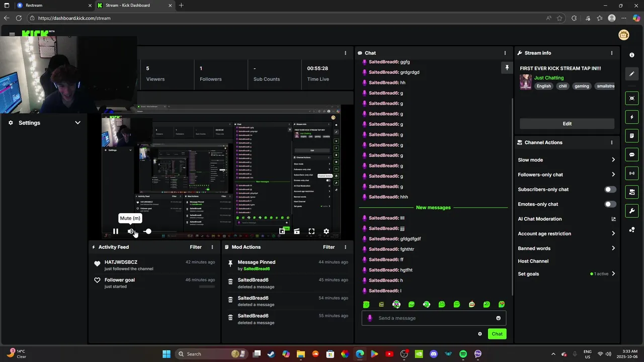
Task: Toggle the lightning Activity Feed widget icon
Action: coord(632,117)
